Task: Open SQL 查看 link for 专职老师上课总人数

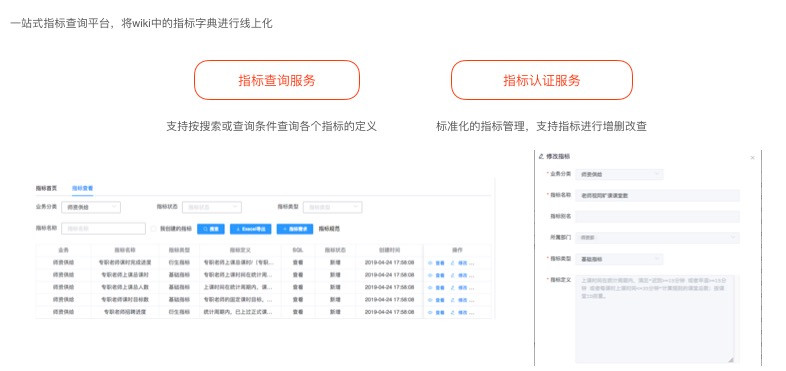Action: [298, 287]
